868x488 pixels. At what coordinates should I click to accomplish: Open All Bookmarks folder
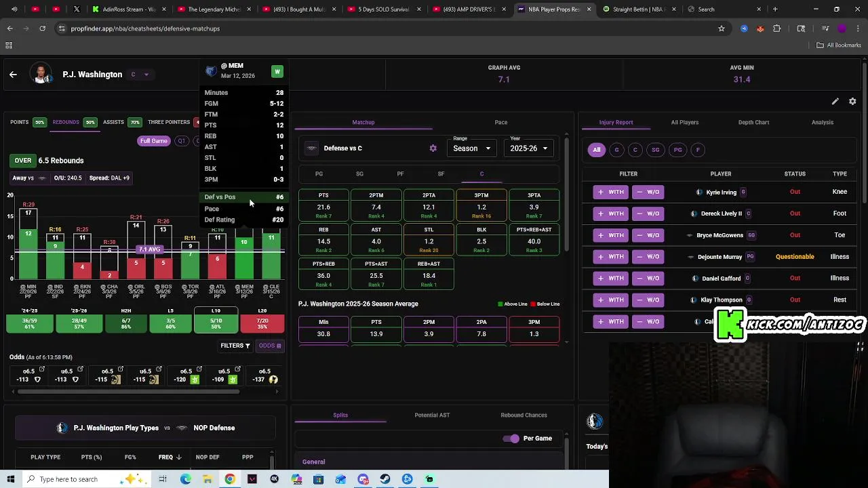coord(839,45)
